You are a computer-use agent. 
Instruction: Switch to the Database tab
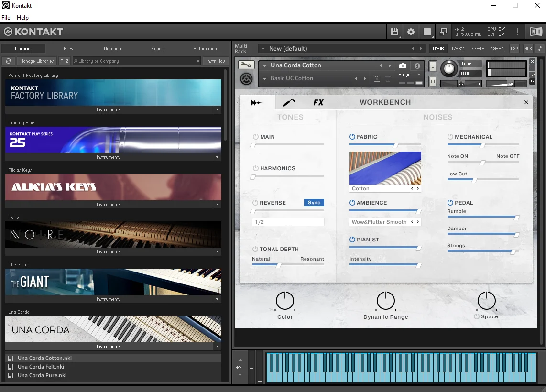[x=113, y=49]
